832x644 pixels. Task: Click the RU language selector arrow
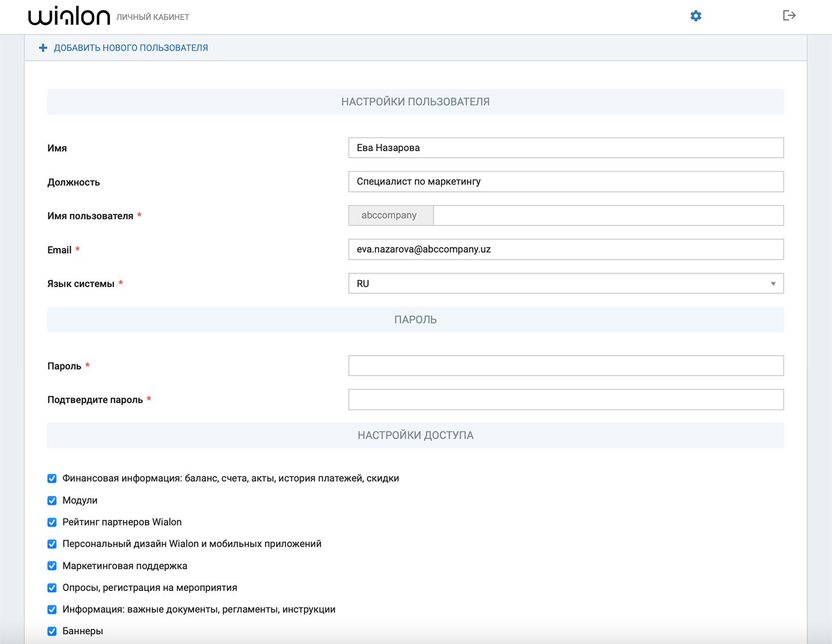pyautogui.click(x=773, y=283)
